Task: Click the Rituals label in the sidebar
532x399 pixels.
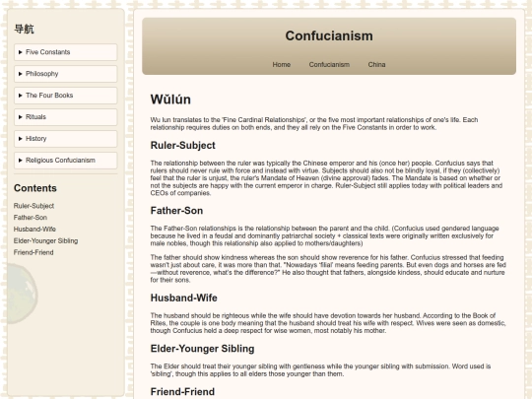Action: tap(36, 117)
